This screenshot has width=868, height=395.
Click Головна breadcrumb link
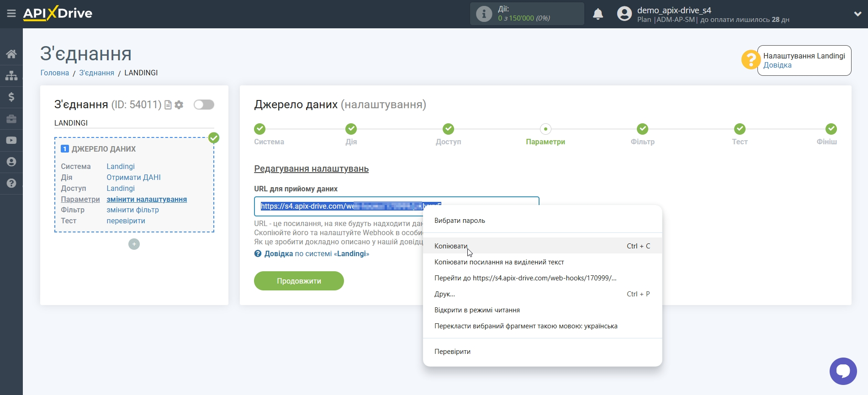point(55,73)
